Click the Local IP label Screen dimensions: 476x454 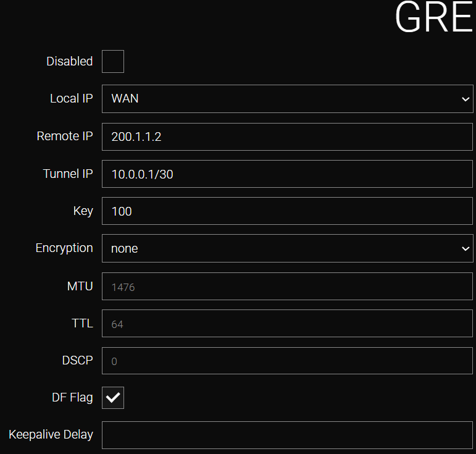tap(72, 98)
